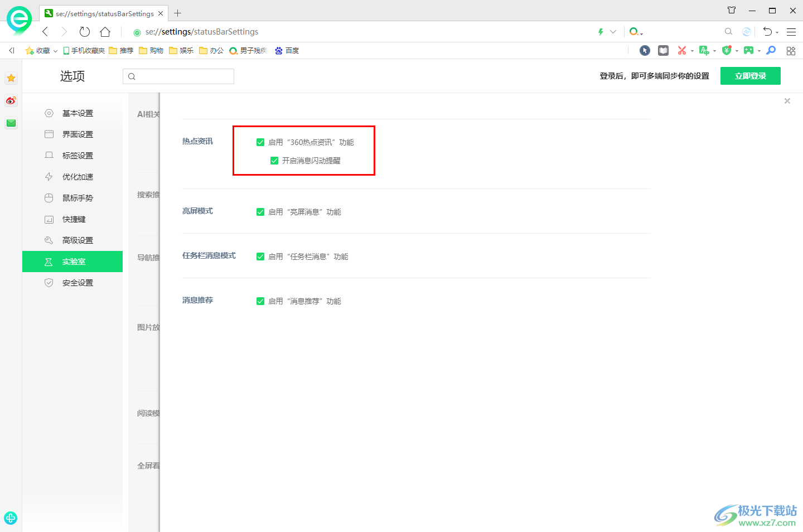Click the 立即登录 login button

pyautogui.click(x=751, y=76)
